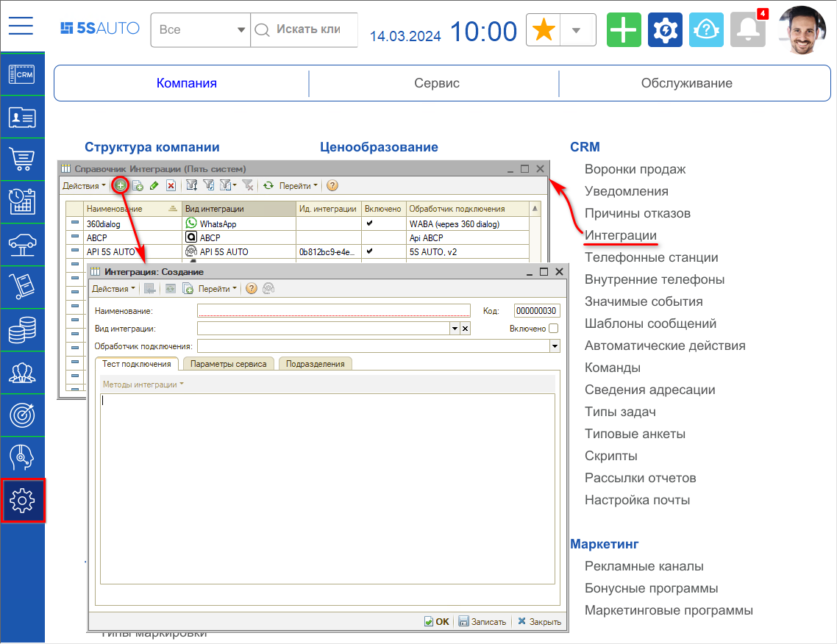Image resolution: width=837 pixels, height=644 pixels.
Task: Open the Воронки продаж link
Action: click(x=635, y=169)
